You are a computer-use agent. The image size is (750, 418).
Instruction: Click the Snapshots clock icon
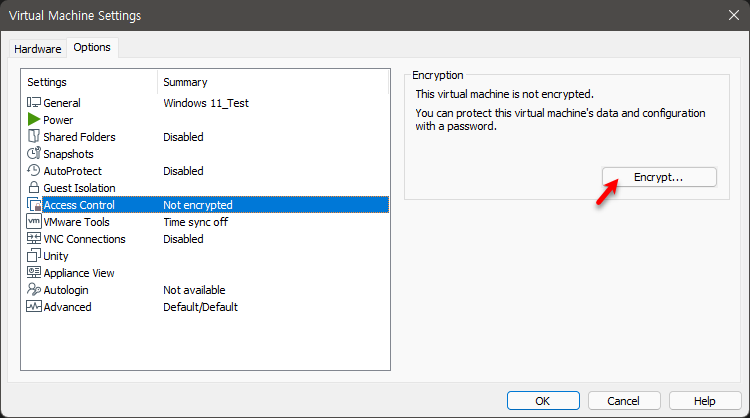click(33, 153)
